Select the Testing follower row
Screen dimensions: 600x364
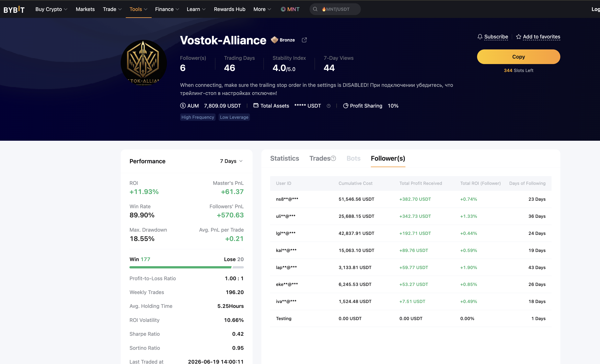click(411, 318)
